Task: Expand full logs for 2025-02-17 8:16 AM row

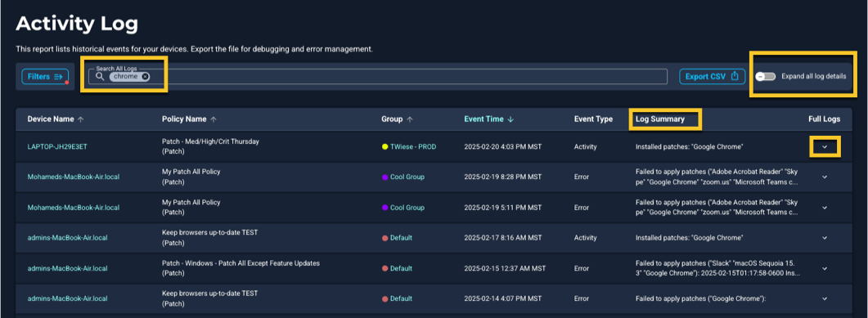Action: click(x=825, y=238)
